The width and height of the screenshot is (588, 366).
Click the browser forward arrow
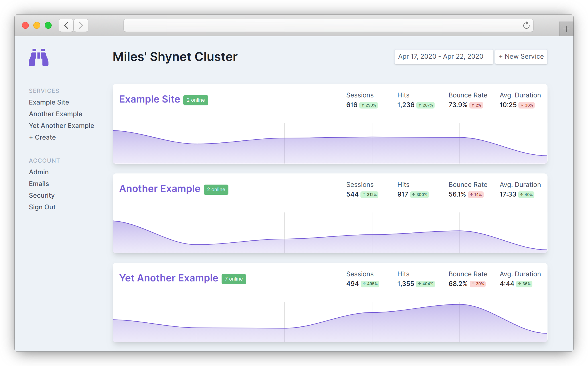click(81, 25)
